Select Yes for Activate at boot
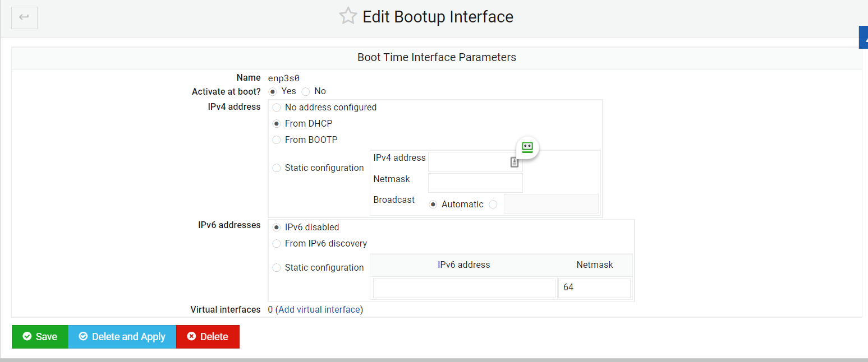 point(273,91)
